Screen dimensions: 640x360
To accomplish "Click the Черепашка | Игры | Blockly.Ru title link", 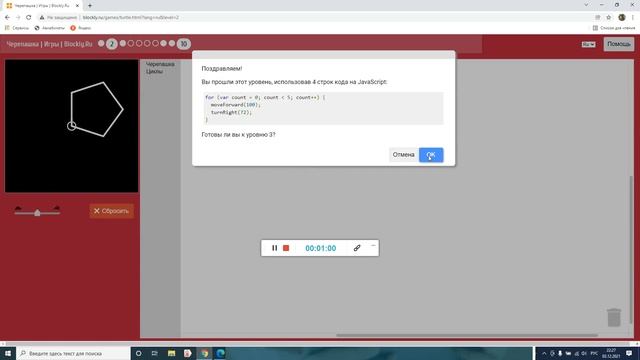I will (x=49, y=44).
